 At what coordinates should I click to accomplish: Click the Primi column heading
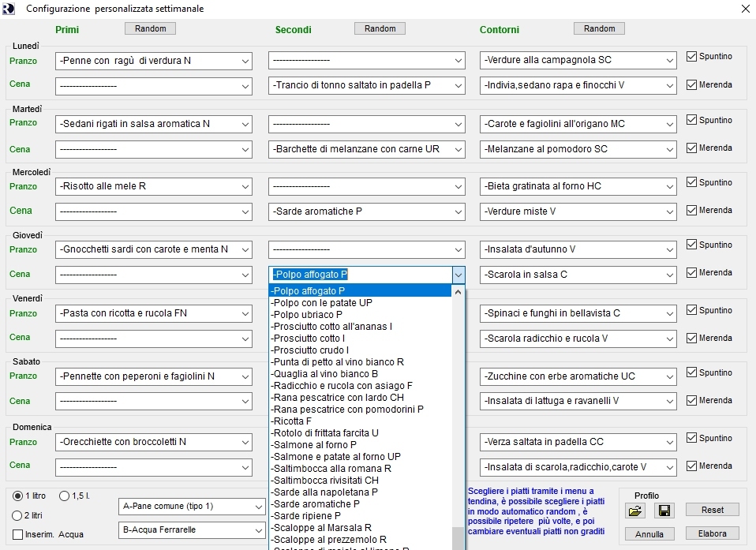tap(67, 30)
